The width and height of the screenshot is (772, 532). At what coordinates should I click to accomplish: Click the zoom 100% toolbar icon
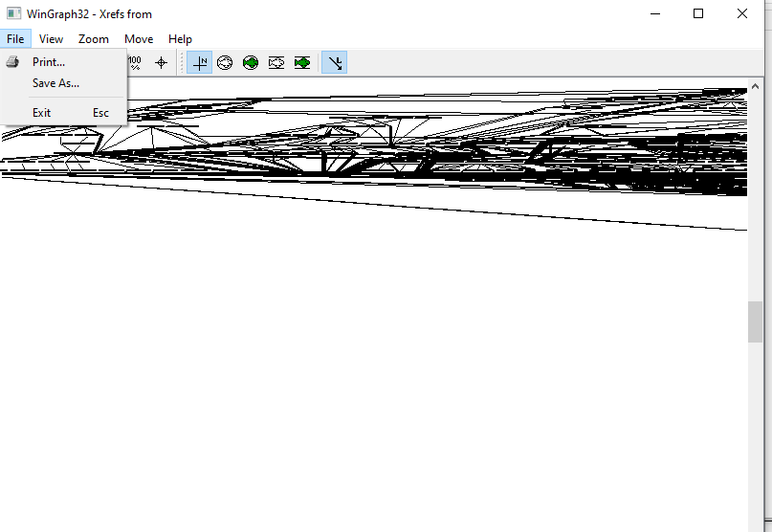pyautogui.click(x=135, y=62)
